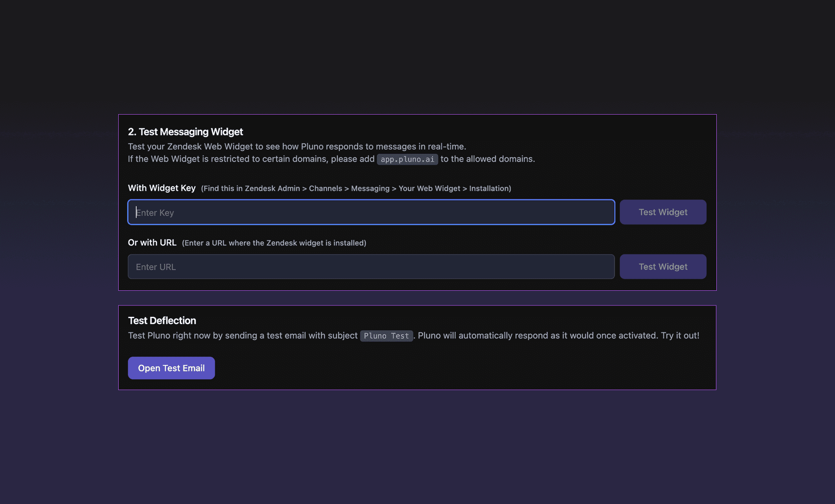Focus the Enter Key input field

coord(371,212)
